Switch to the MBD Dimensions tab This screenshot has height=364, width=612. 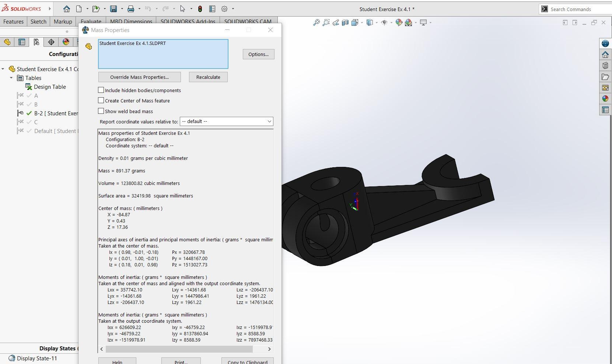pos(131,21)
